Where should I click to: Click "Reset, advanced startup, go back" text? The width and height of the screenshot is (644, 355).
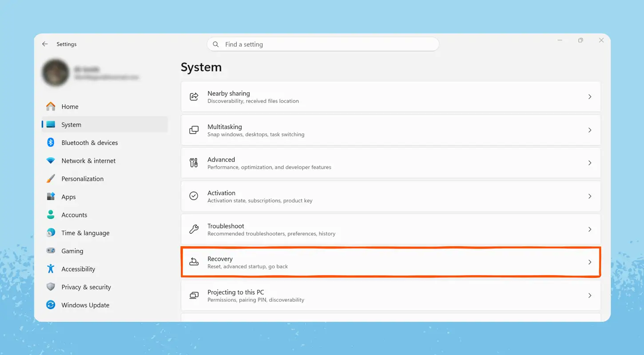248,267
